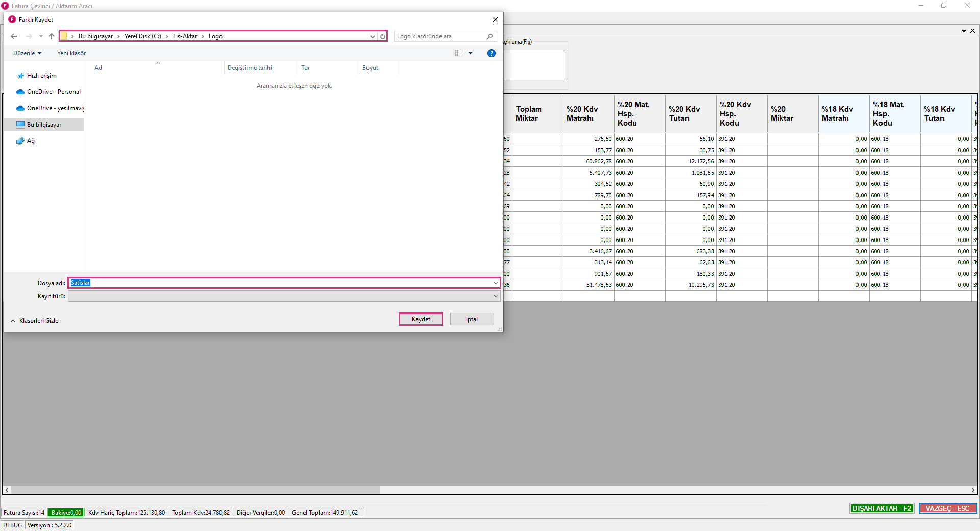Cancel with the İptal button
Image resolution: width=980 pixels, height=531 pixels.
472,319
